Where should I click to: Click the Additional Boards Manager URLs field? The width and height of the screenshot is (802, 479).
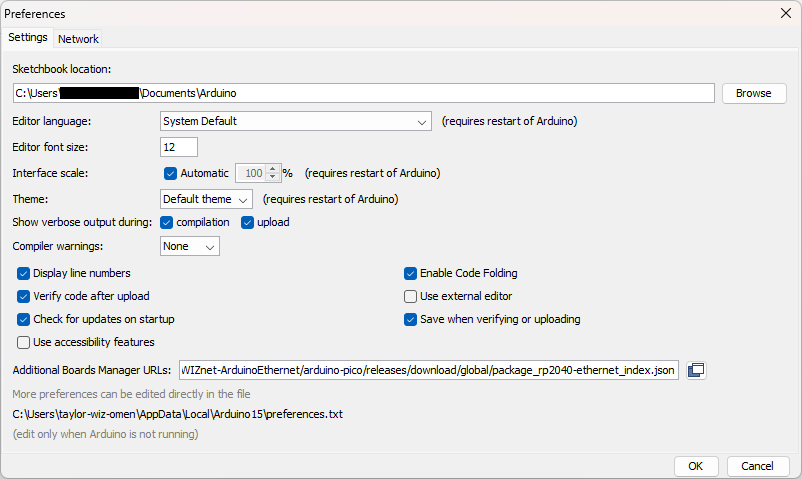pos(429,370)
